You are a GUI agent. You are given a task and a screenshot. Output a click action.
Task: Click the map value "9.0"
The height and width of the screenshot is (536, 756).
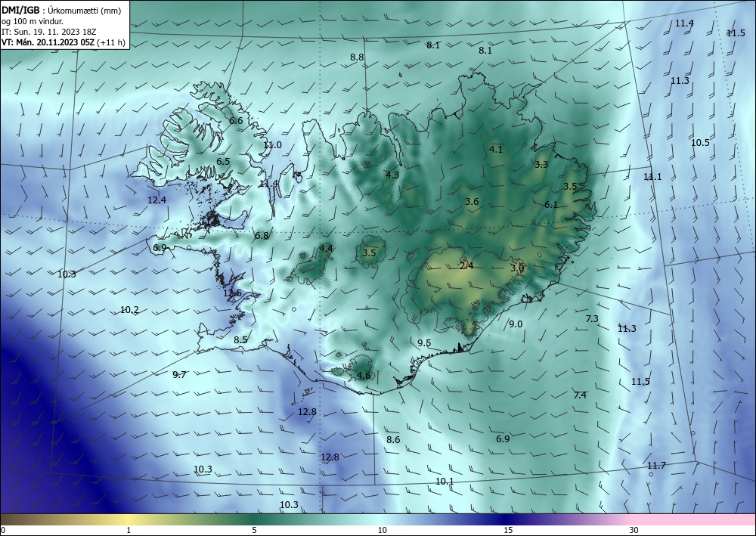[516, 324]
